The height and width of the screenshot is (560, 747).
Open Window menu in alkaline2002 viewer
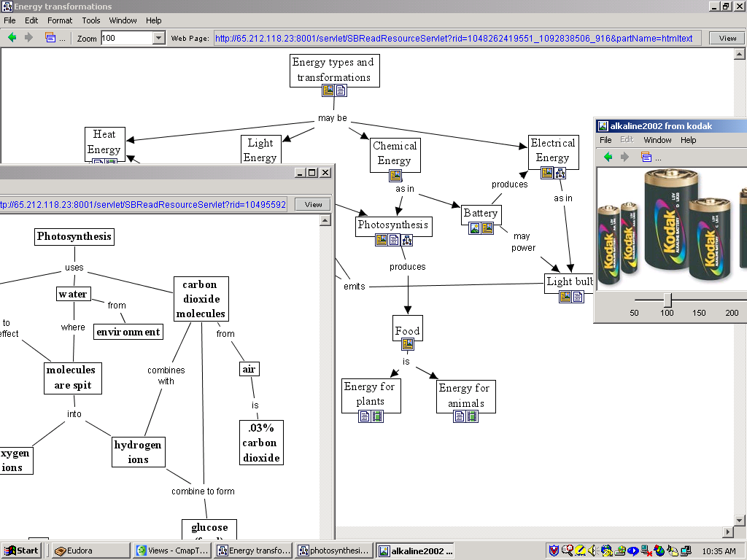657,140
